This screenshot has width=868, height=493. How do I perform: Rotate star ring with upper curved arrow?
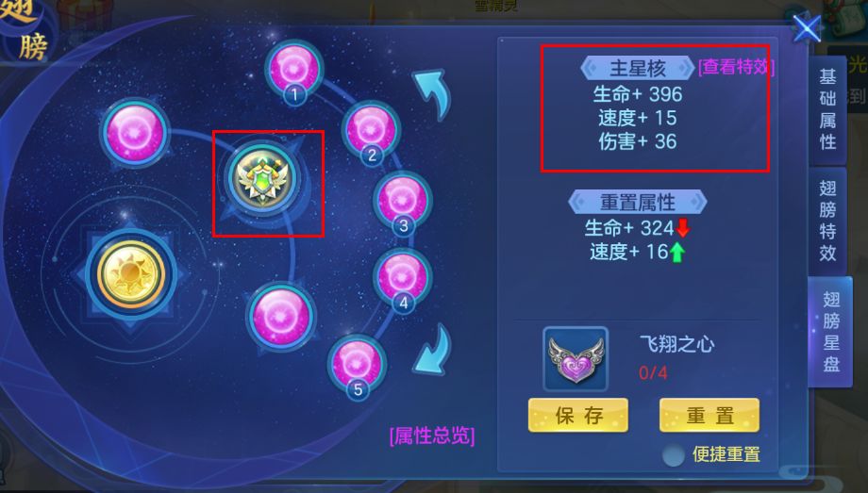(x=432, y=93)
